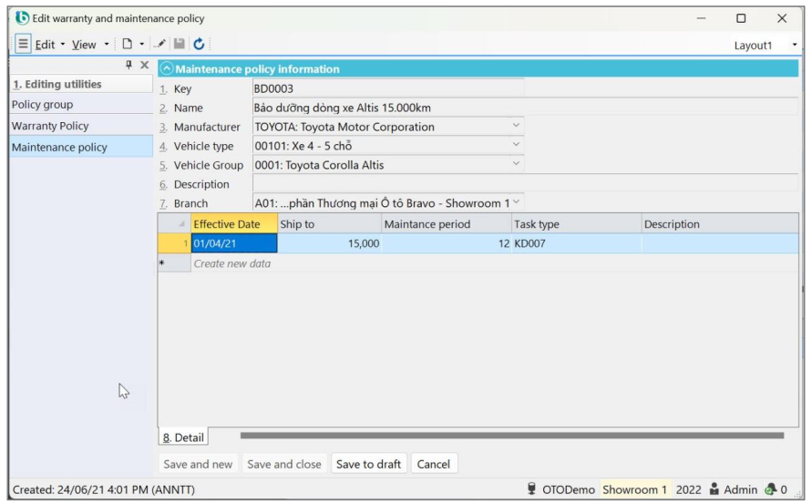Image resolution: width=812 pixels, height=504 pixels.
Task: Select Warranty Policy in sidebar
Action: pos(50,126)
